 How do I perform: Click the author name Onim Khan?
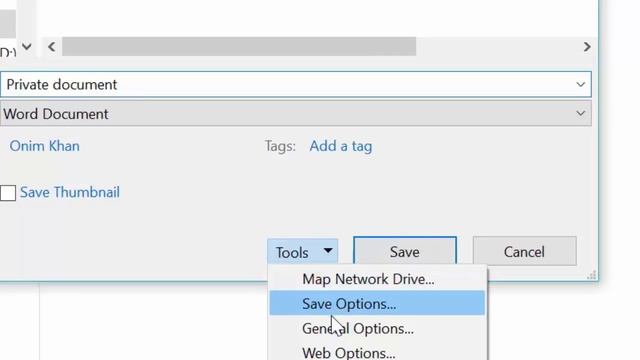[x=44, y=146]
